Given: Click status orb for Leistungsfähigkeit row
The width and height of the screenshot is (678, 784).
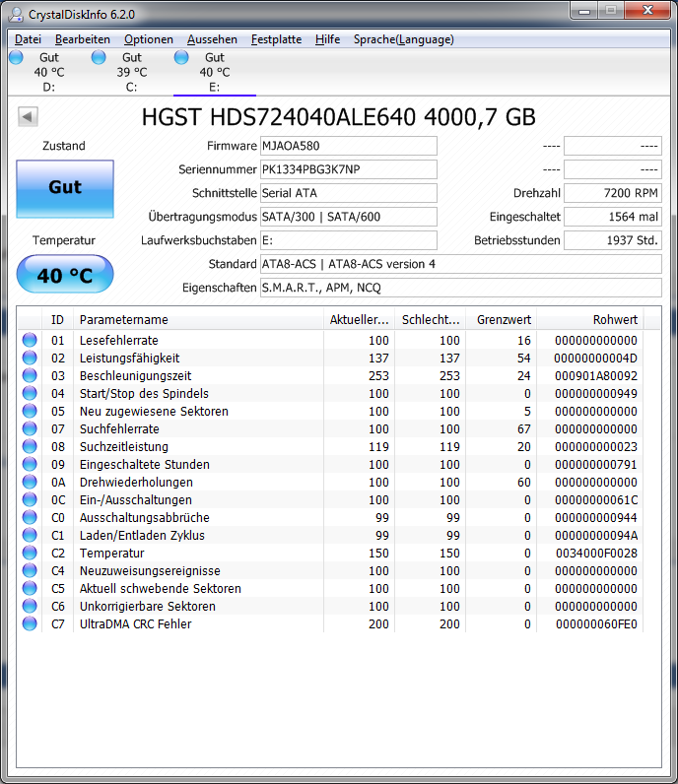Looking at the screenshot, I should pyautogui.click(x=30, y=358).
